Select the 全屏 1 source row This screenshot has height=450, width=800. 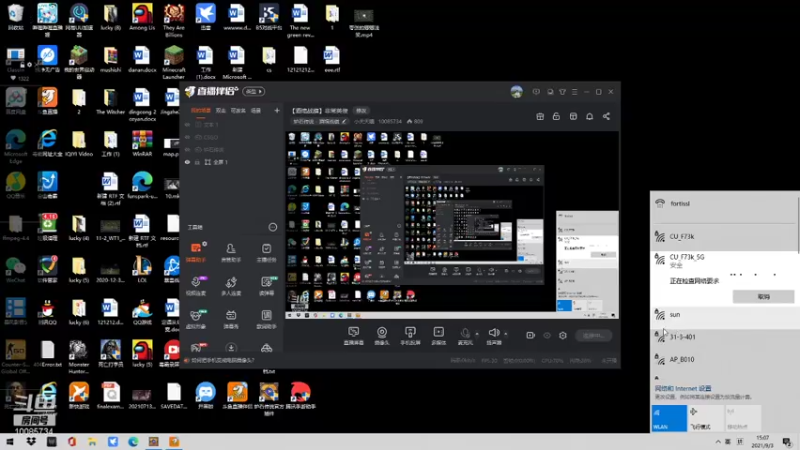tap(232, 162)
